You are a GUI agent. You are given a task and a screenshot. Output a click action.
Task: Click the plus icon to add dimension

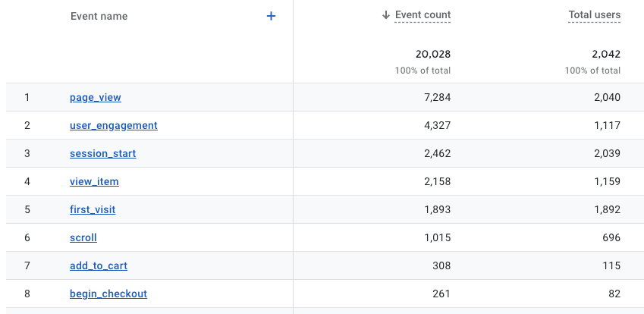point(271,16)
